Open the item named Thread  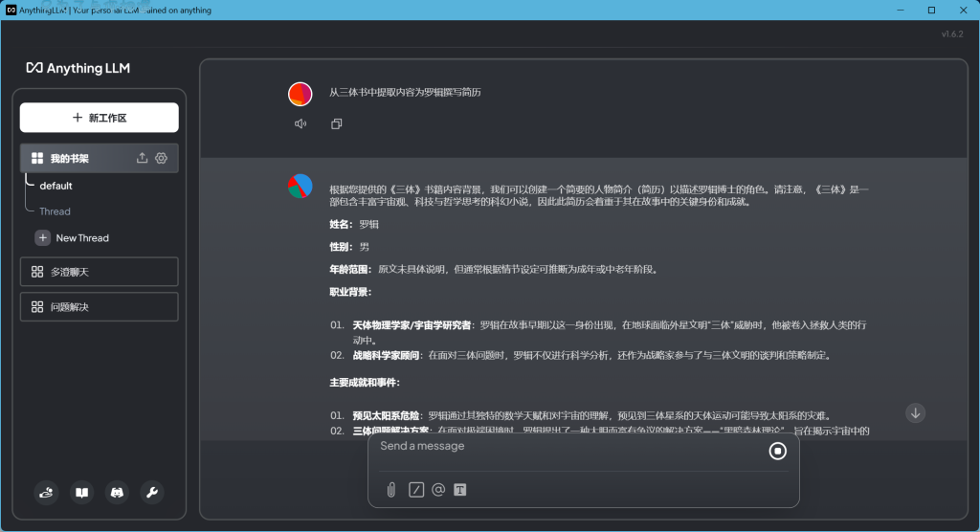(x=55, y=211)
